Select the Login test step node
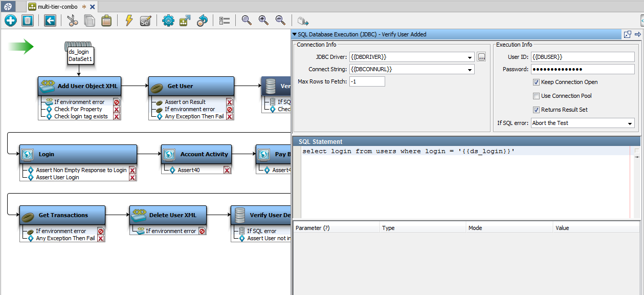The image size is (644, 295). click(78, 154)
